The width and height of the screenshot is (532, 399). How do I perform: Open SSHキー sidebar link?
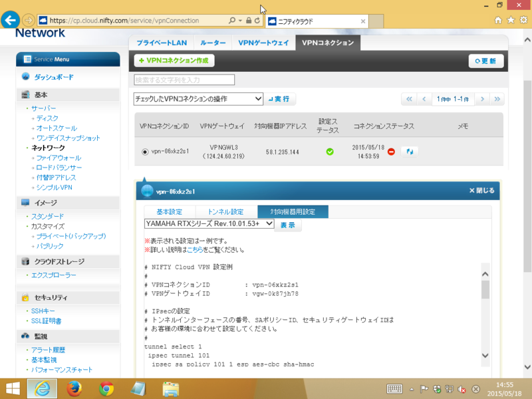tap(43, 311)
